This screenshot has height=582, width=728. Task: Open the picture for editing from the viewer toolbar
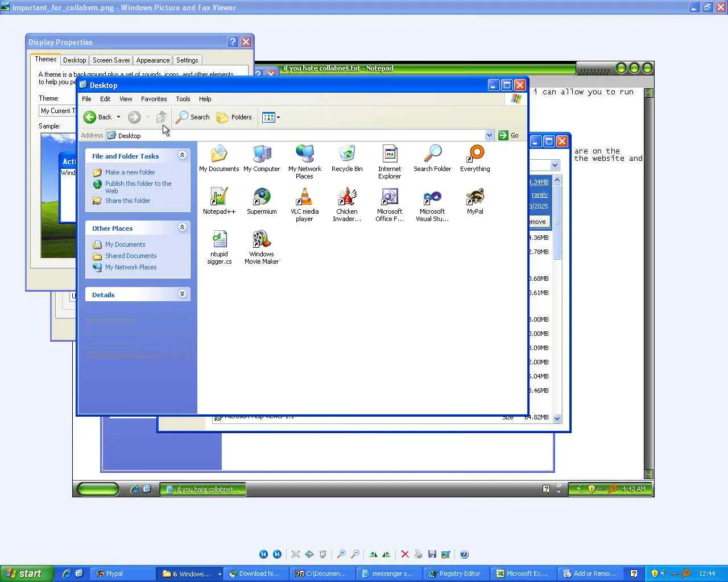pyautogui.click(x=446, y=554)
